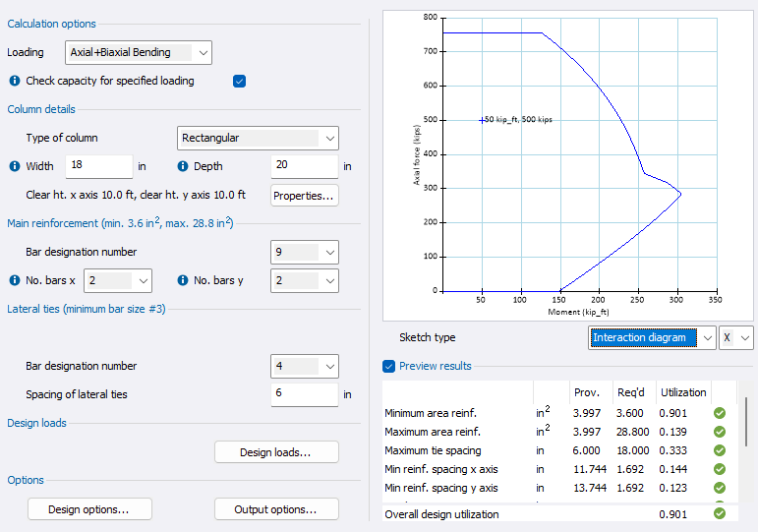Click green check for Overall design utilization

[719, 513]
